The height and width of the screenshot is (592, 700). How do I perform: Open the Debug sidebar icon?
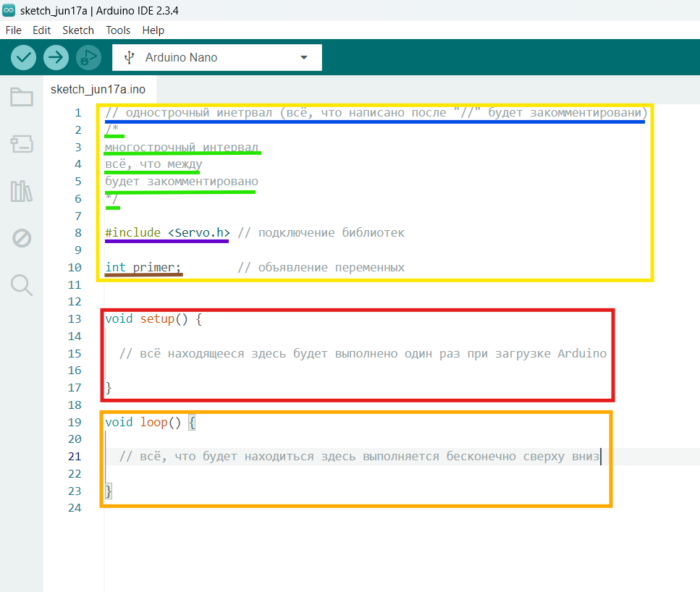click(x=22, y=238)
